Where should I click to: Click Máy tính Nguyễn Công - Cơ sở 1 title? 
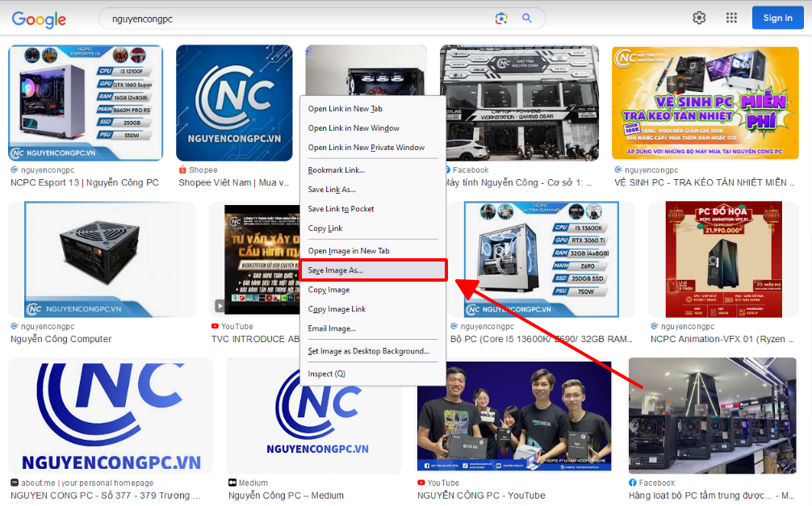[x=518, y=182]
